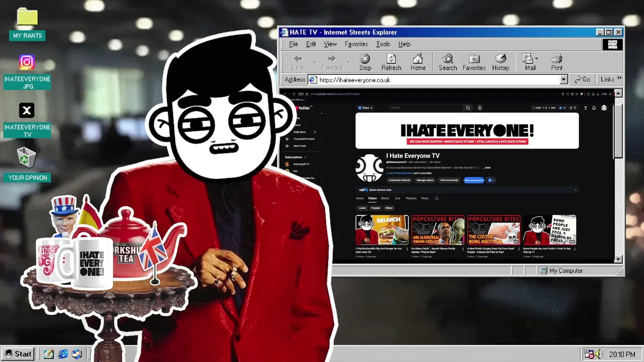This screenshot has height=362, width=644.
Task: Expand the Forward button history dropdown
Action: point(349,63)
